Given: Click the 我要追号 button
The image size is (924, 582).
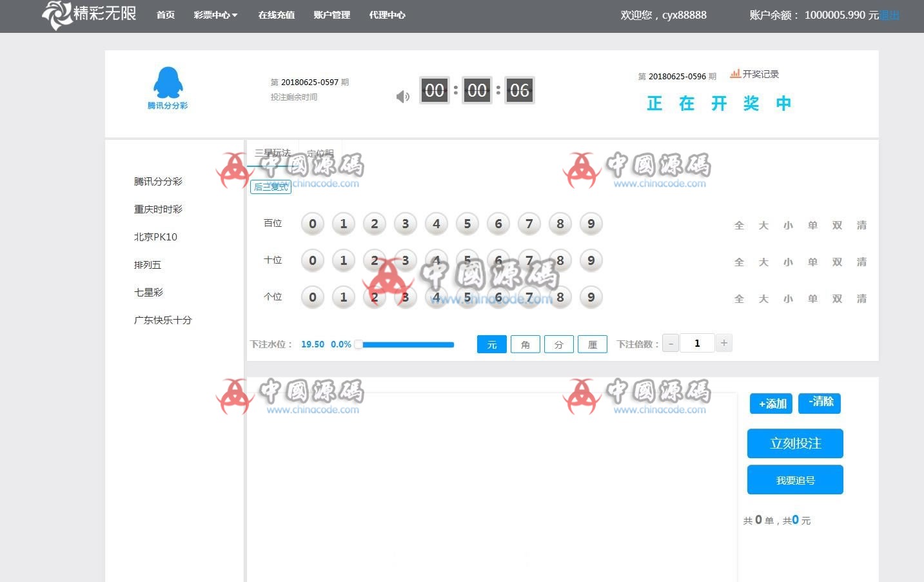Looking at the screenshot, I should pos(795,480).
